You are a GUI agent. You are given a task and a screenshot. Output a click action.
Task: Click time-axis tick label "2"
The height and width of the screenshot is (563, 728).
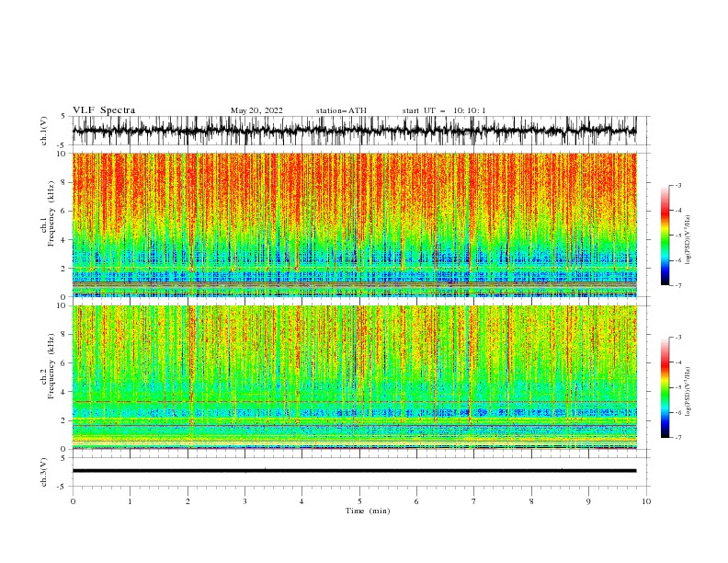[x=188, y=501]
